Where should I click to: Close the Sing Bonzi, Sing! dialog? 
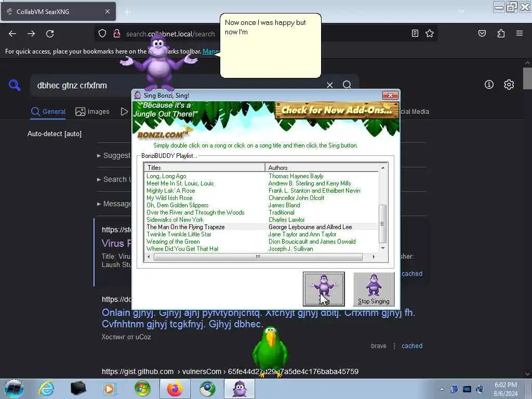390,96
